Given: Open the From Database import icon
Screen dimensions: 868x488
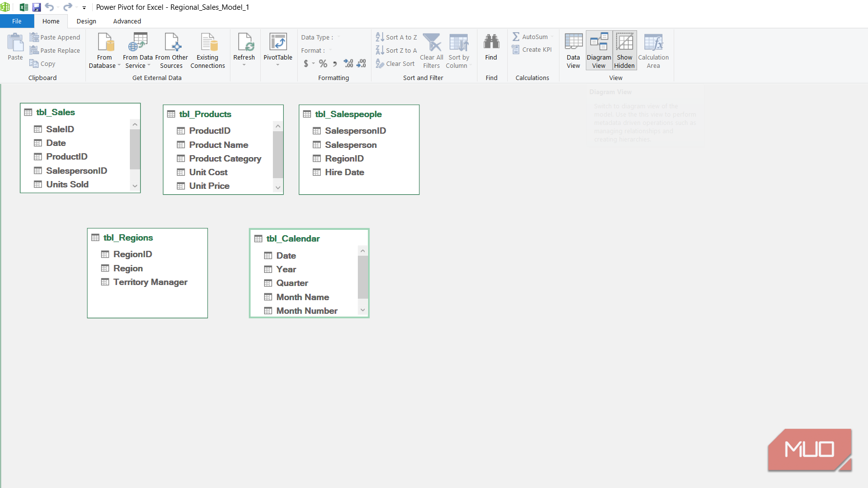Looking at the screenshot, I should (104, 43).
